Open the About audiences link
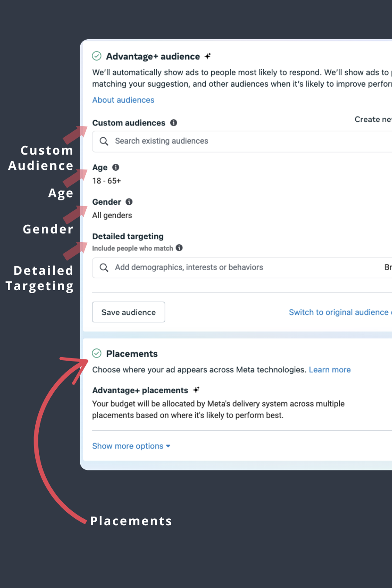The height and width of the screenshot is (588, 392). pyautogui.click(x=123, y=100)
